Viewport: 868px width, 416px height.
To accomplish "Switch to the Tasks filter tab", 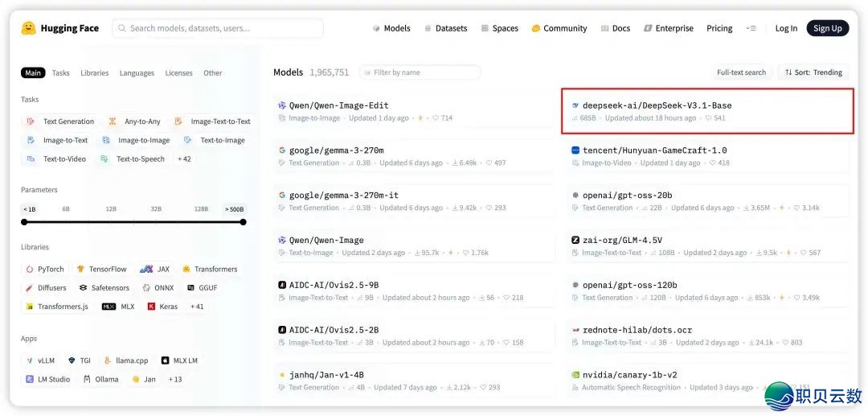I will click(x=61, y=73).
